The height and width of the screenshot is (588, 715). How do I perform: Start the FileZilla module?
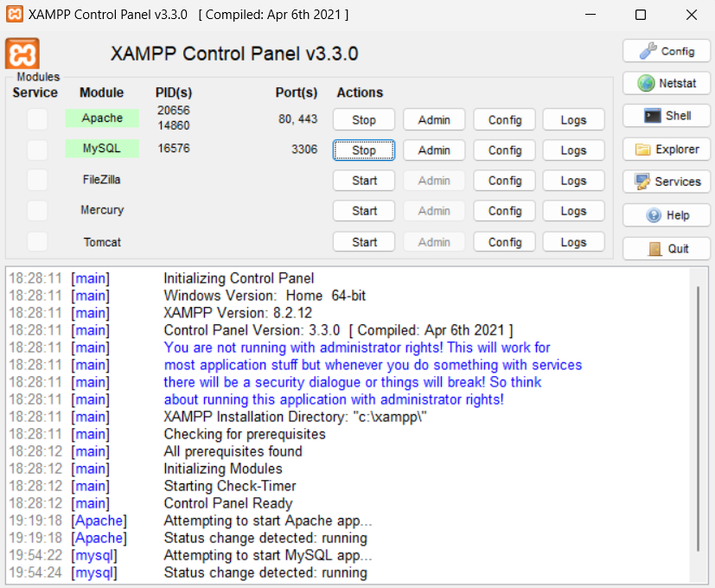coord(363,180)
